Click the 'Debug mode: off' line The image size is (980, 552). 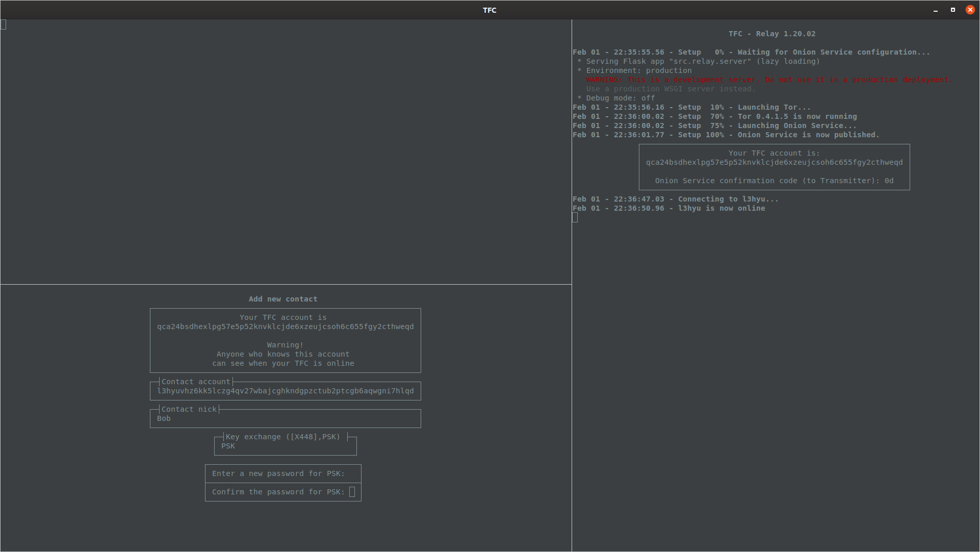616,98
